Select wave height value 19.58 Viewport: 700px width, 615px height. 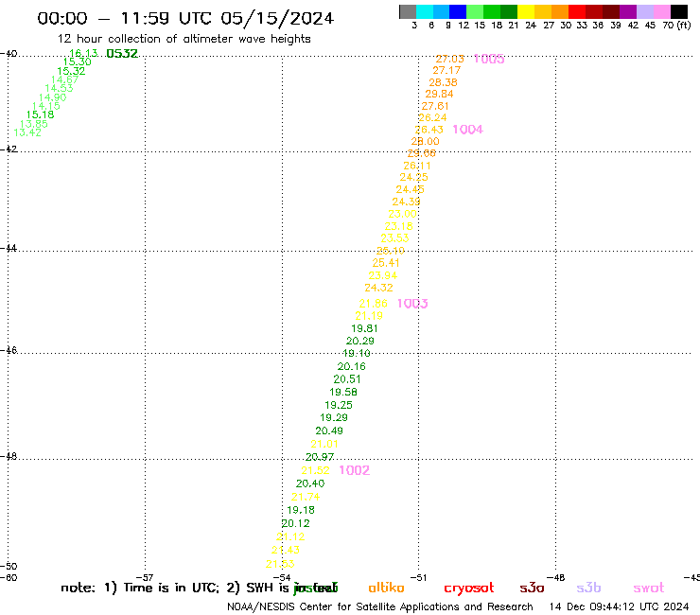343,392
